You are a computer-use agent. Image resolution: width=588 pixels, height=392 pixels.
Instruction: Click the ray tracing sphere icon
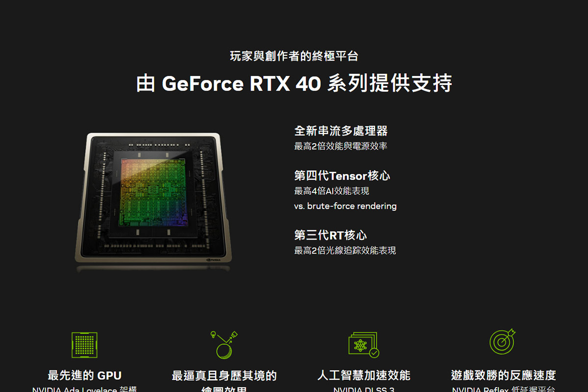[x=226, y=345]
